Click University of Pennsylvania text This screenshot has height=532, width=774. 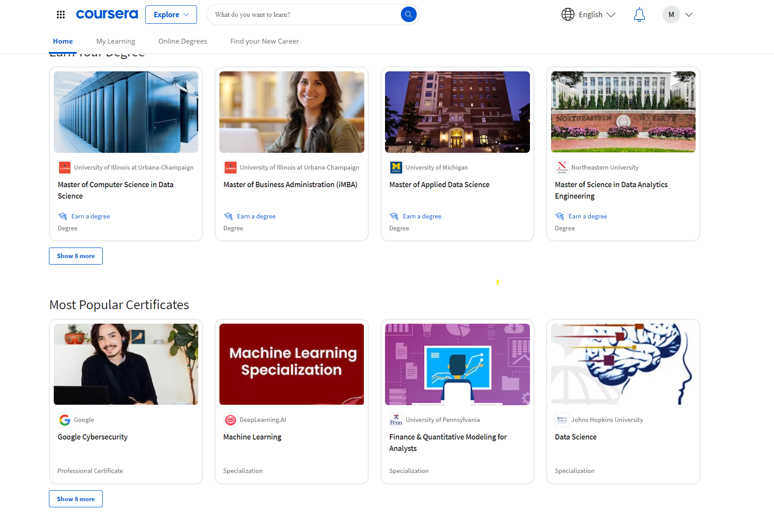tap(443, 420)
